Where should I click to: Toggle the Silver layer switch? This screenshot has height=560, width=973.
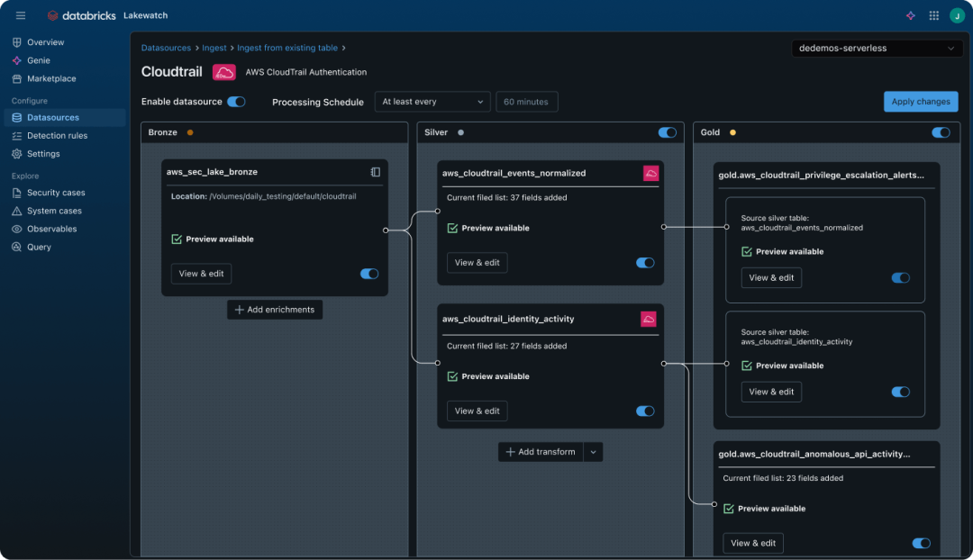[667, 132]
